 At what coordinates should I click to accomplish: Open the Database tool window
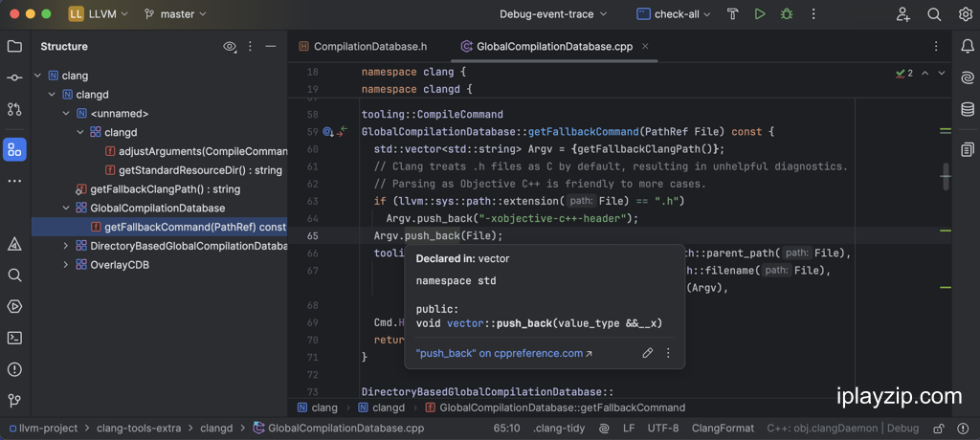967,110
